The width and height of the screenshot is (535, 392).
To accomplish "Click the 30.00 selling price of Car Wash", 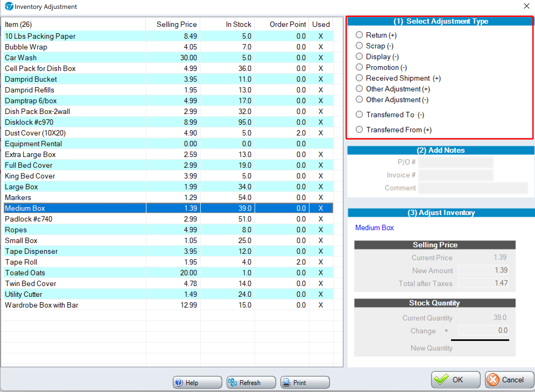I will [x=189, y=58].
